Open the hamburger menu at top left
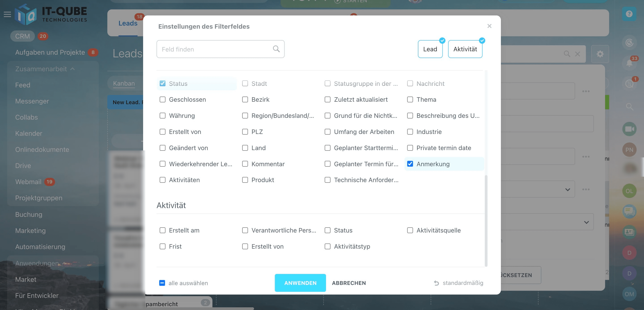The height and width of the screenshot is (310, 644). coord(7,14)
